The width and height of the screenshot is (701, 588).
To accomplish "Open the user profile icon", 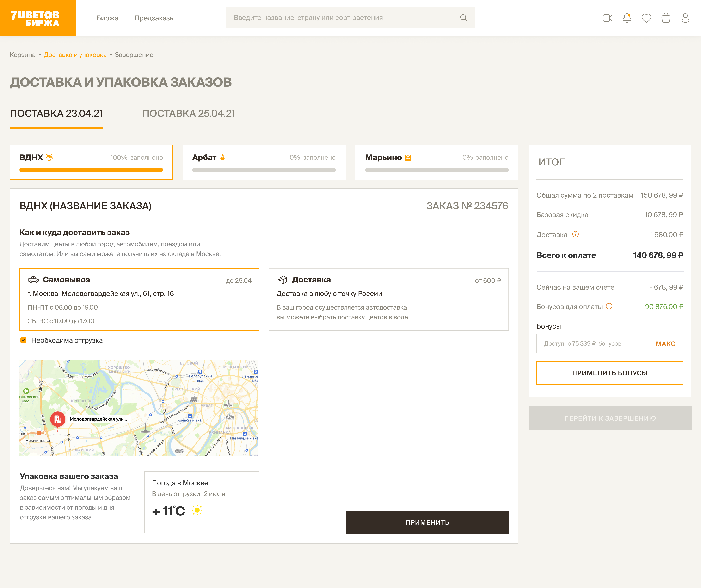I will 685,18.
